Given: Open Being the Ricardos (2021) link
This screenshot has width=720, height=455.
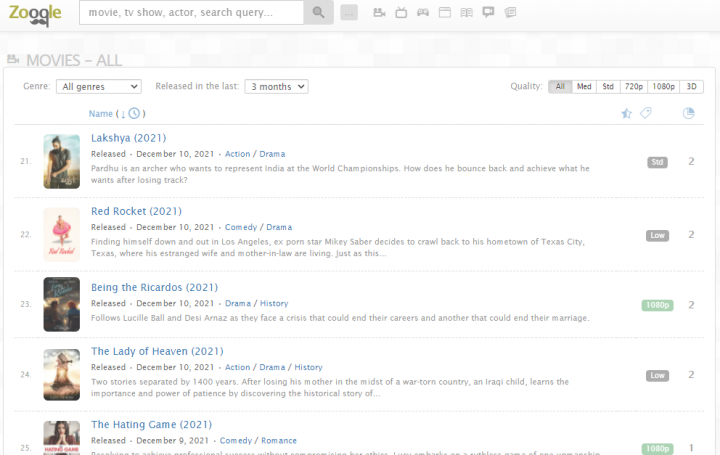Looking at the screenshot, I should [x=154, y=288].
